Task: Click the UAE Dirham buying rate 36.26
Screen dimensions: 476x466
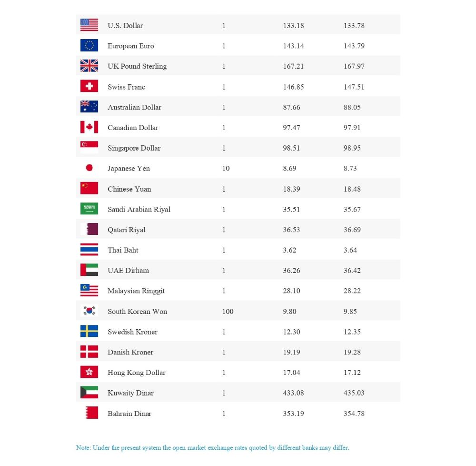Action: coord(291,271)
